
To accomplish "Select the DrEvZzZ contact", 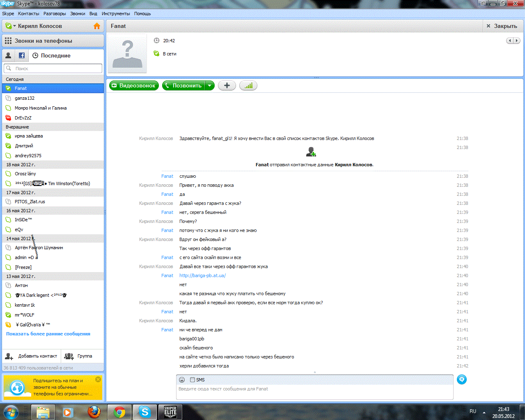I will click(53, 118).
